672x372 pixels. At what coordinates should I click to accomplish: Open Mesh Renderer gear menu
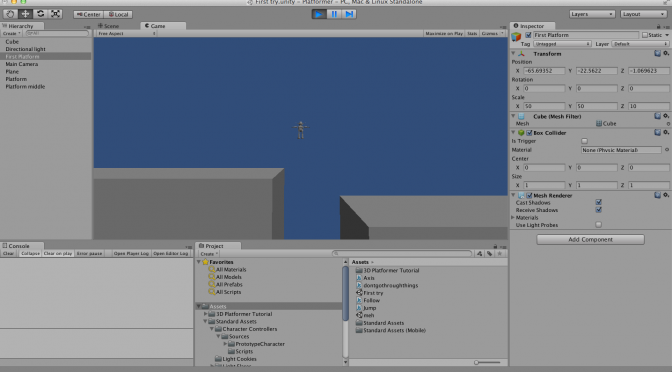[x=666, y=195]
